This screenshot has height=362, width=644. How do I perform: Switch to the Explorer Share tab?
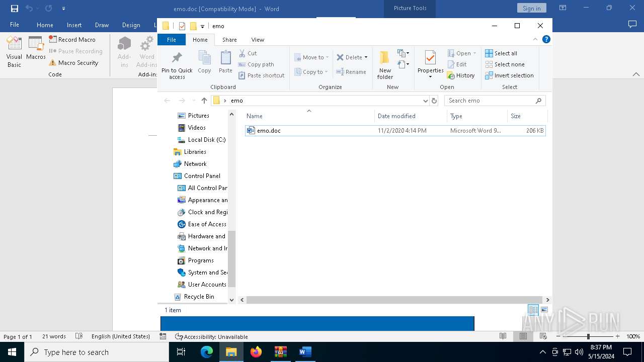229,40
